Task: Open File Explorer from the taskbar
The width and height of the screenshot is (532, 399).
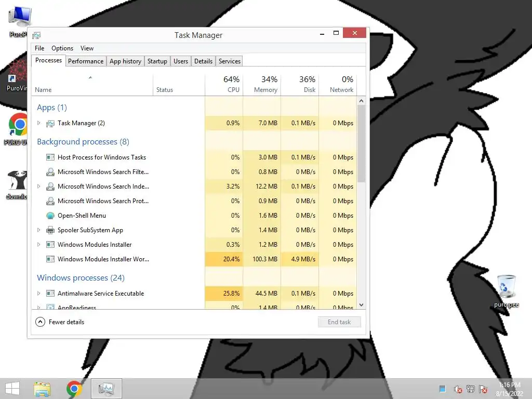Action: pos(42,389)
